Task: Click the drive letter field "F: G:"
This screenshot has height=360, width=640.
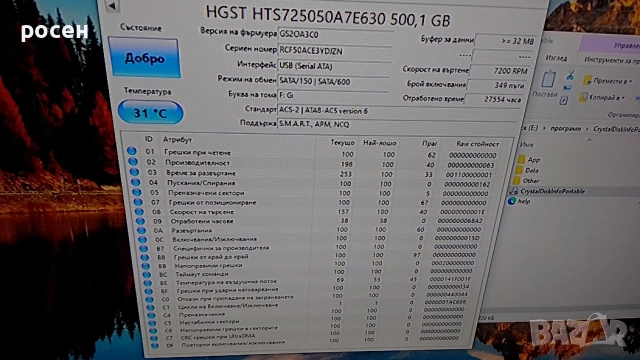Action: pyautogui.click(x=332, y=95)
